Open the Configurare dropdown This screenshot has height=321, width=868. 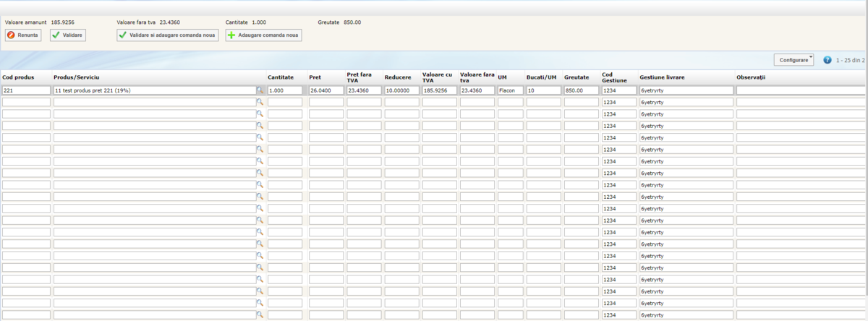793,60
